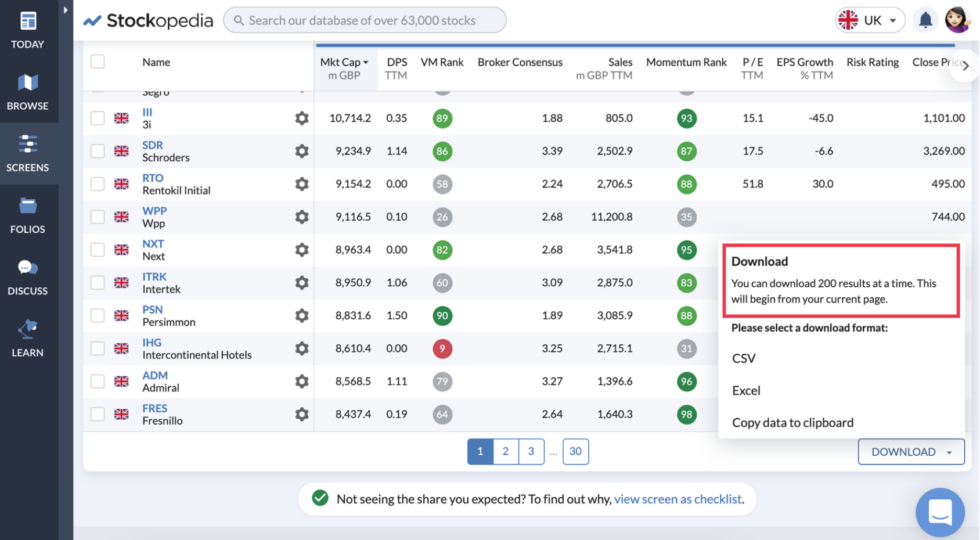Viewport: 980px width, 540px height.
Task: Click the VM Rank column header
Action: (x=442, y=62)
